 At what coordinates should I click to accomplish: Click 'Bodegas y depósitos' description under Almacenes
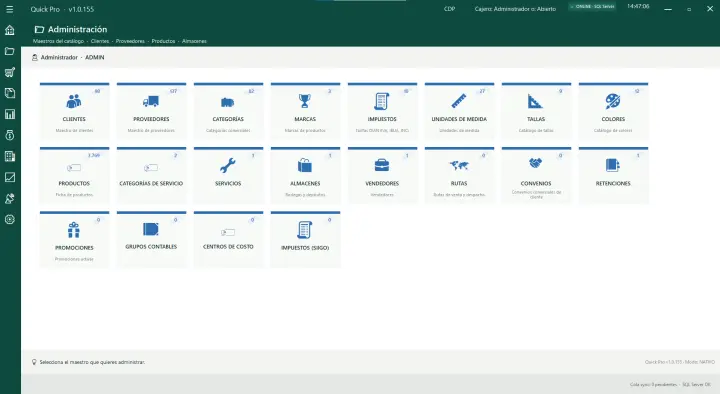305,195
